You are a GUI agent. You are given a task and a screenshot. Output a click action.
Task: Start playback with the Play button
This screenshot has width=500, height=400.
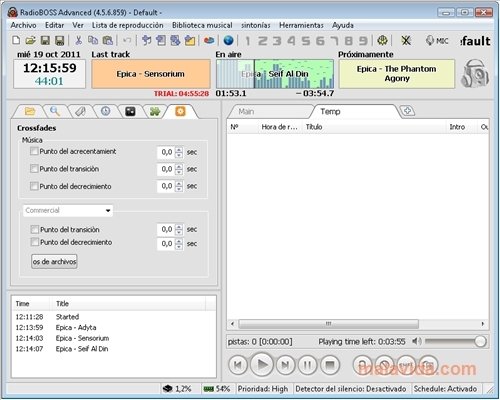(x=262, y=365)
